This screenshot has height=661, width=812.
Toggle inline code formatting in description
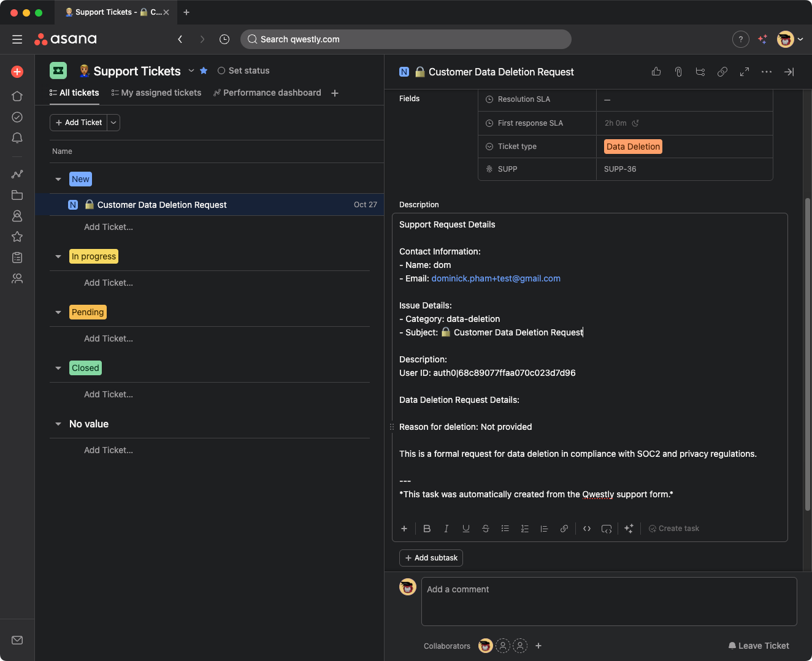pos(587,529)
